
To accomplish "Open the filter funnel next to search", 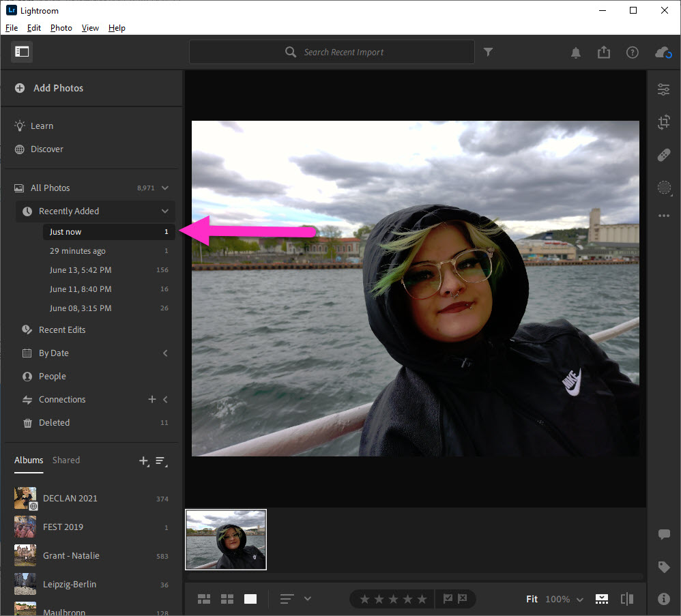I will tap(488, 52).
